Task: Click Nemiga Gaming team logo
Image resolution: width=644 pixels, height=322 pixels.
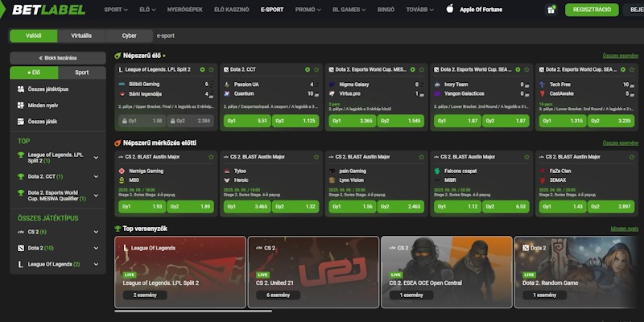Action: [x=122, y=171]
